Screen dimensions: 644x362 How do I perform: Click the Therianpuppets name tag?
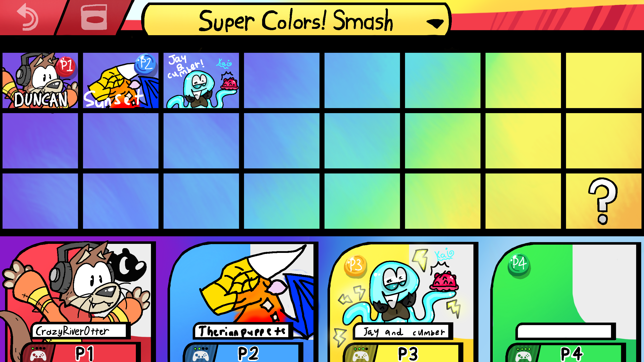coord(243,331)
